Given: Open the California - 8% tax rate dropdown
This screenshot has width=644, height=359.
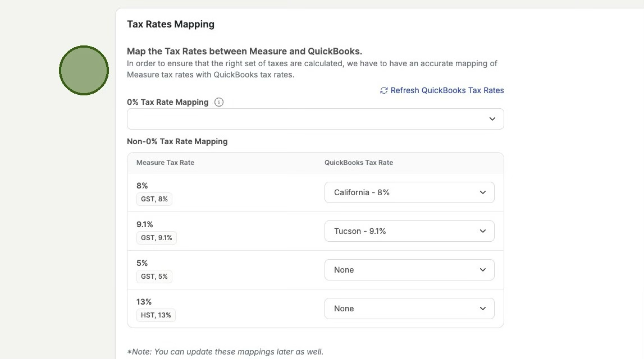Looking at the screenshot, I should 409,192.
